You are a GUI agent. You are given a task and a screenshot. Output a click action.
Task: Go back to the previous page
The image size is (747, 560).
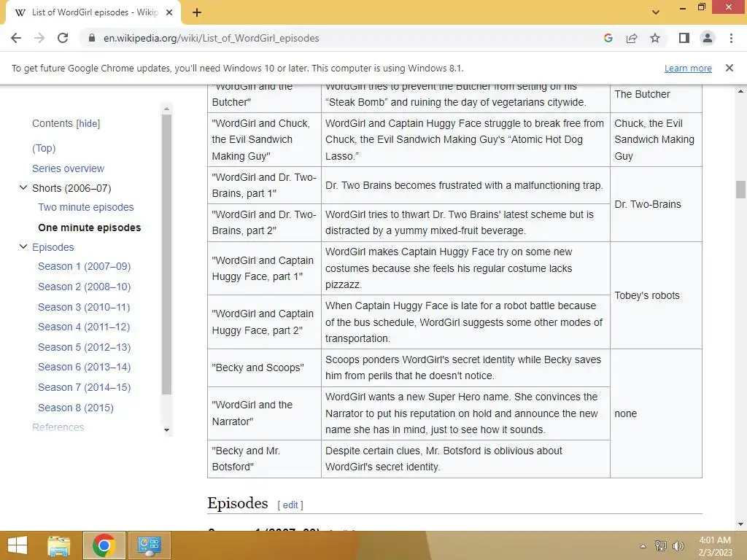[x=16, y=38]
